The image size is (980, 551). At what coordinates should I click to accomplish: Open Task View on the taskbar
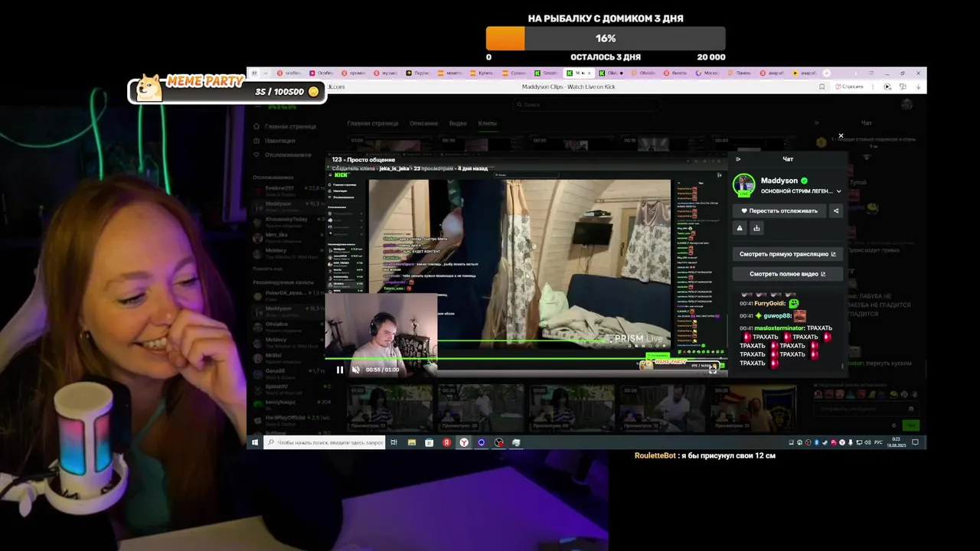(x=394, y=442)
